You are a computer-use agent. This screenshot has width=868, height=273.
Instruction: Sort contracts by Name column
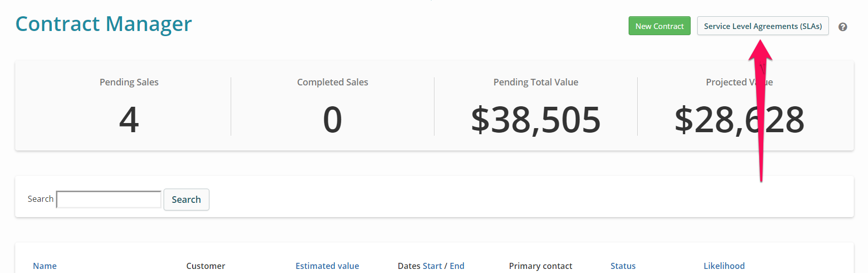pos(45,266)
